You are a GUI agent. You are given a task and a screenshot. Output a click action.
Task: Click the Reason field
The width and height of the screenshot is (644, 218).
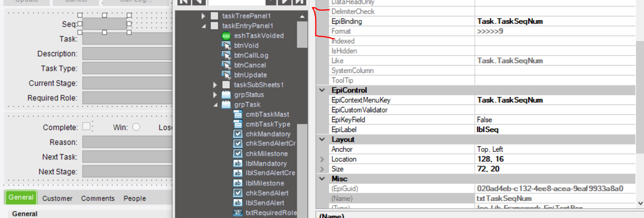pyautogui.click(x=127, y=142)
